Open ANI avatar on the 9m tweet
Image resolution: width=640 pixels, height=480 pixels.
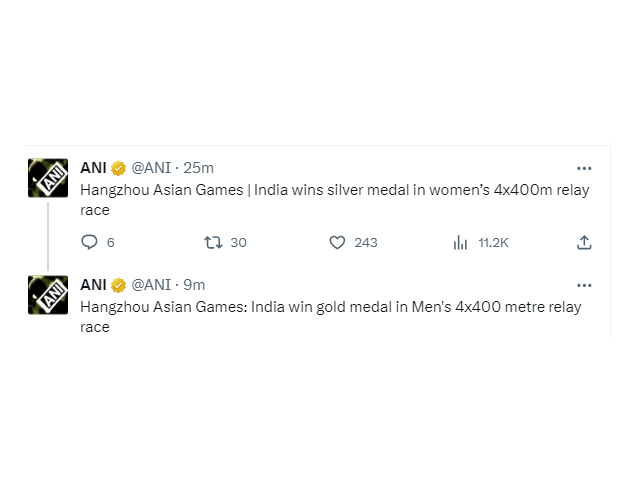click(48, 295)
